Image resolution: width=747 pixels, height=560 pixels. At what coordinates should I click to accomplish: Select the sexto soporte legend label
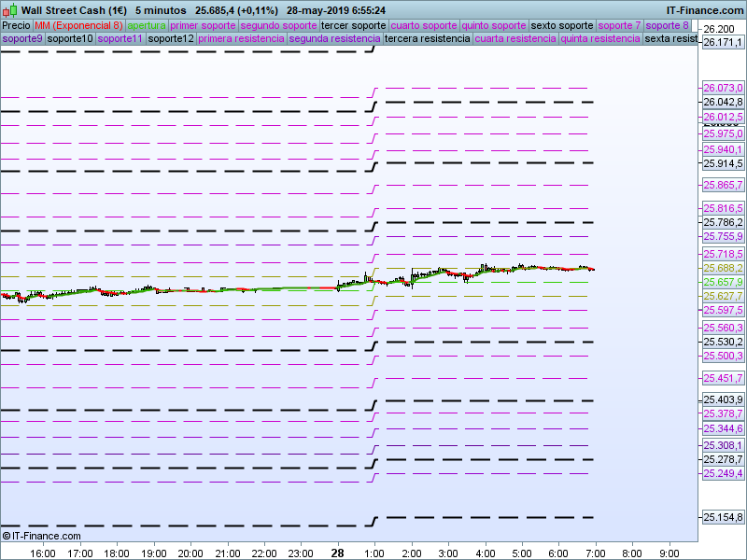click(x=562, y=25)
